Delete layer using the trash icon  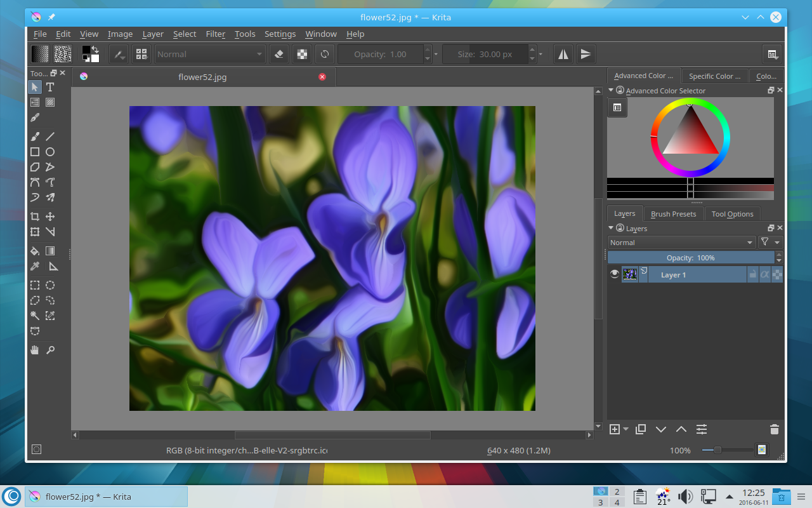[774, 429]
